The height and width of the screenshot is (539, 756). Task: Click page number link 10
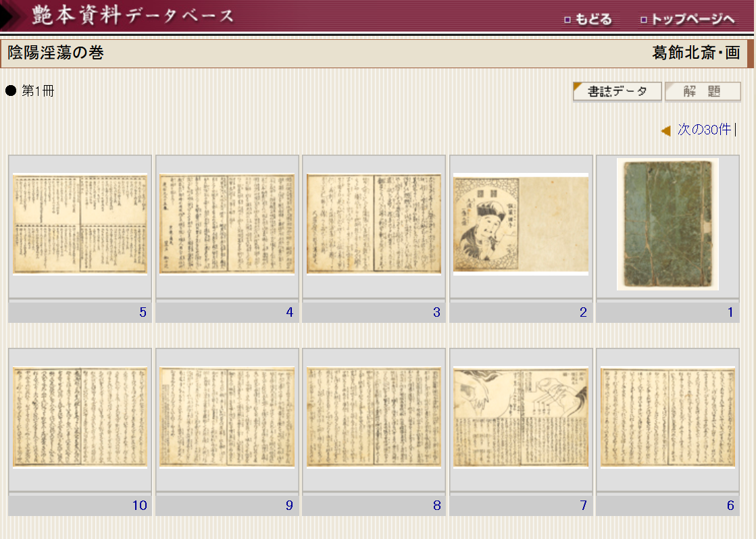coord(139,505)
